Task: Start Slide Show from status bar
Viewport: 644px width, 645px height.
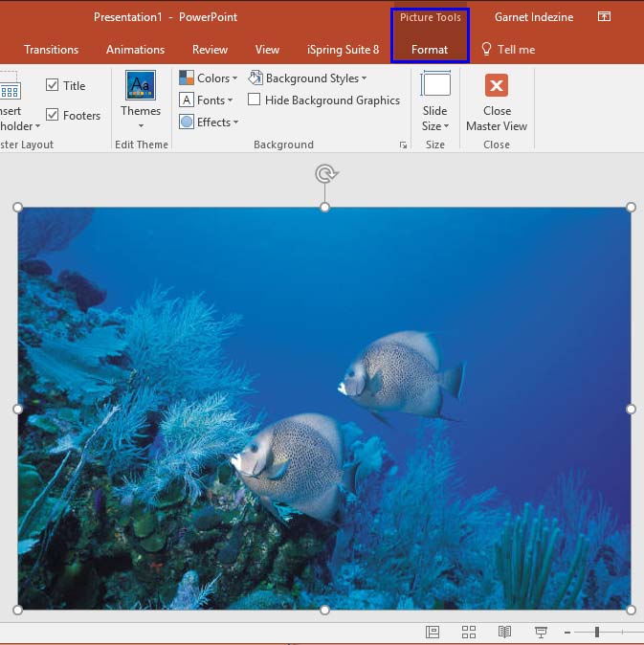Action: 541,632
